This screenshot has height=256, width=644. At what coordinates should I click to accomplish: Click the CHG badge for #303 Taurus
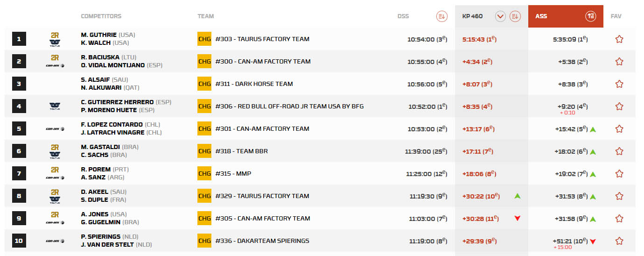tap(204, 39)
